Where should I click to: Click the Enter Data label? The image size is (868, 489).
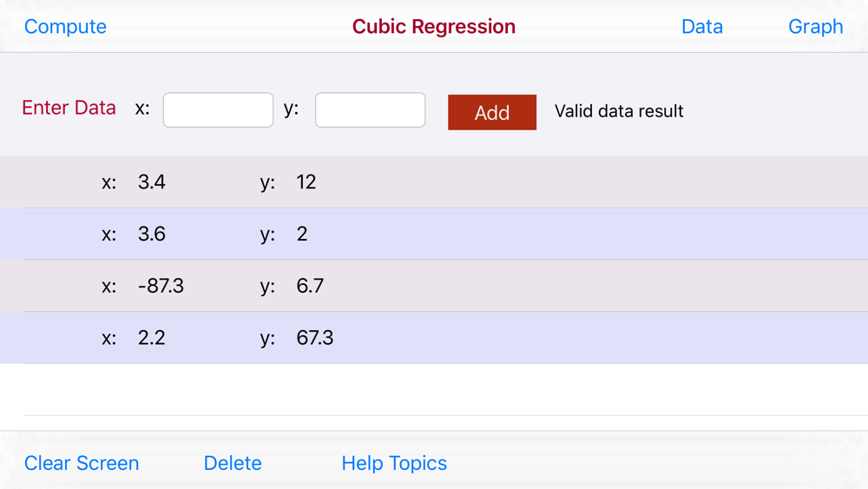tap(69, 108)
